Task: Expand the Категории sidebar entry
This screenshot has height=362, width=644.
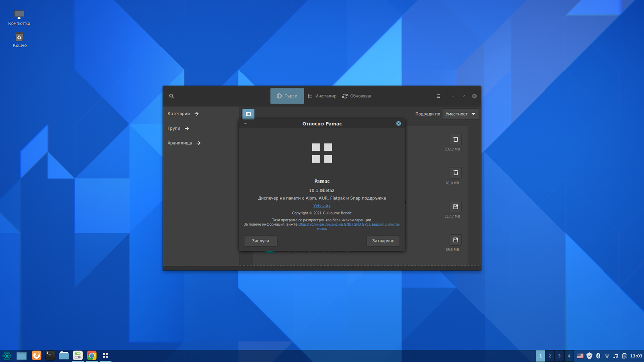Action: coord(183,114)
